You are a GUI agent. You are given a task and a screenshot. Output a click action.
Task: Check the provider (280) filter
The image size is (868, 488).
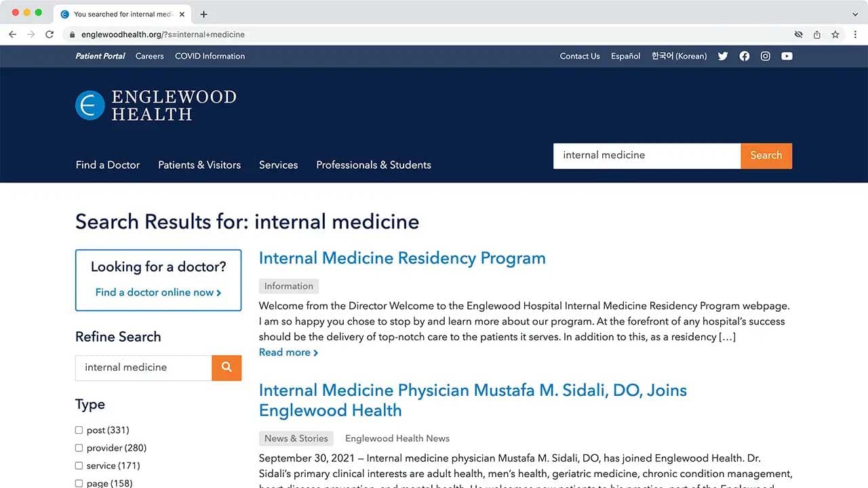[79, 448]
